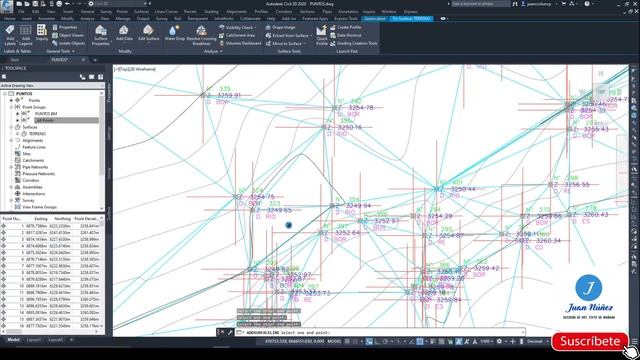The height and width of the screenshot is (360, 640).
Task: Expand the Alignments tree node
Action: pos(11,140)
